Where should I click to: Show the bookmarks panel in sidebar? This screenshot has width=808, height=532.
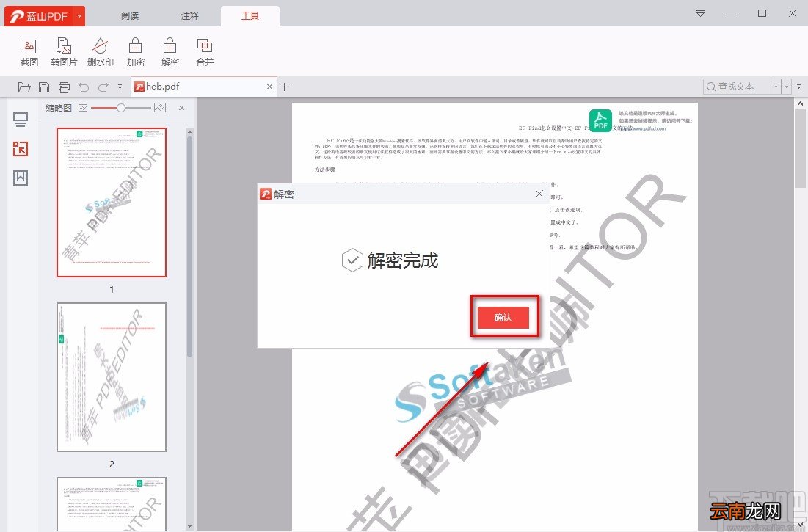[21, 178]
